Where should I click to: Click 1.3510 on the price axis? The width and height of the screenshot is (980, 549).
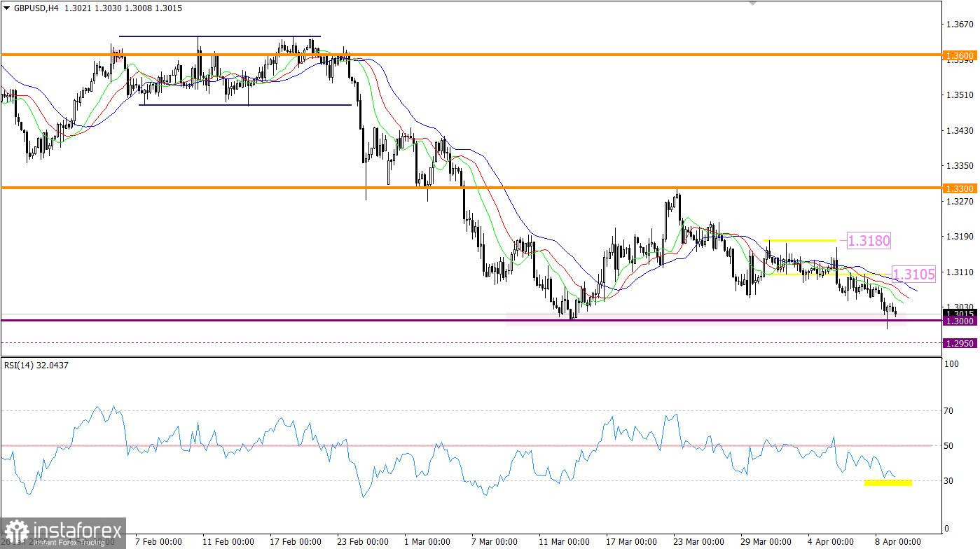pyautogui.click(x=958, y=95)
